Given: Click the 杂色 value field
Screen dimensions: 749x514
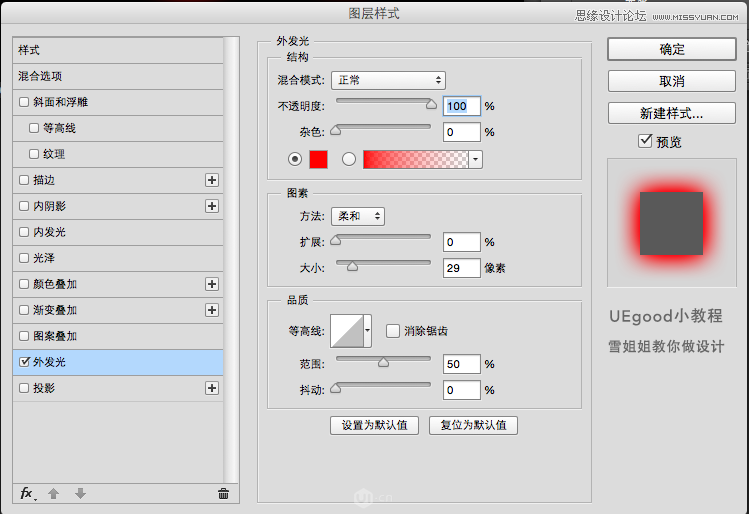Looking at the screenshot, I should [x=461, y=132].
